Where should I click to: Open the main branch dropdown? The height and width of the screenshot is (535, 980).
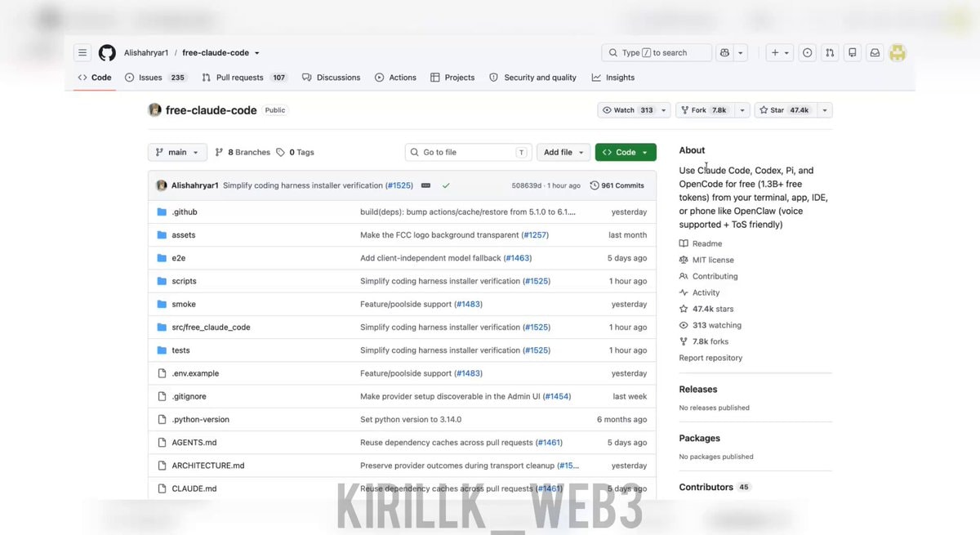point(177,152)
